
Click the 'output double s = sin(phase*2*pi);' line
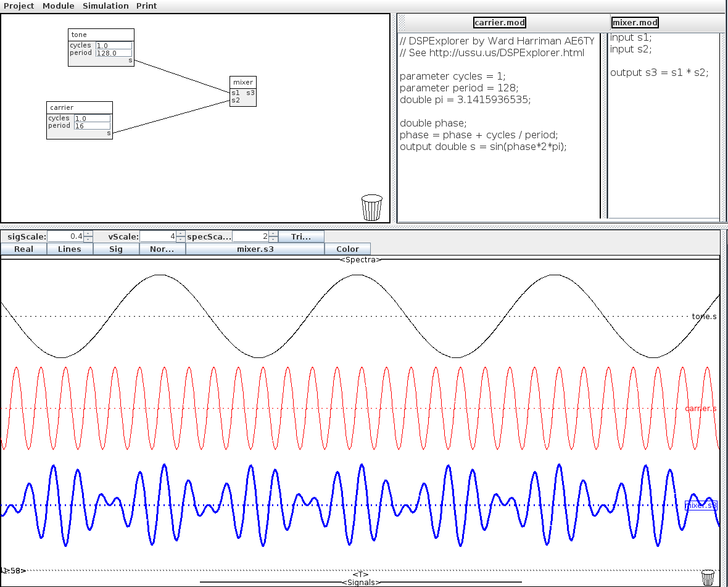[x=483, y=146]
